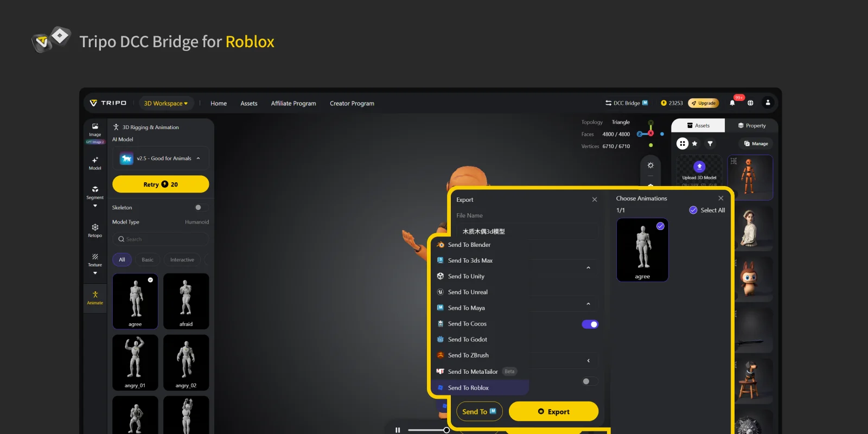Viewport: 868px width, 434px height.
Task: Open the Retopo tool
Action: tap(95, 231)
